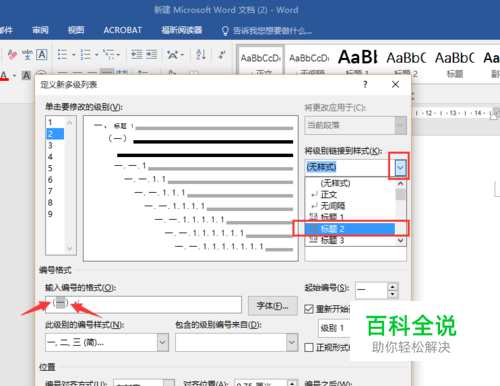Apply the 标题 gallery style

click(455, 63)
